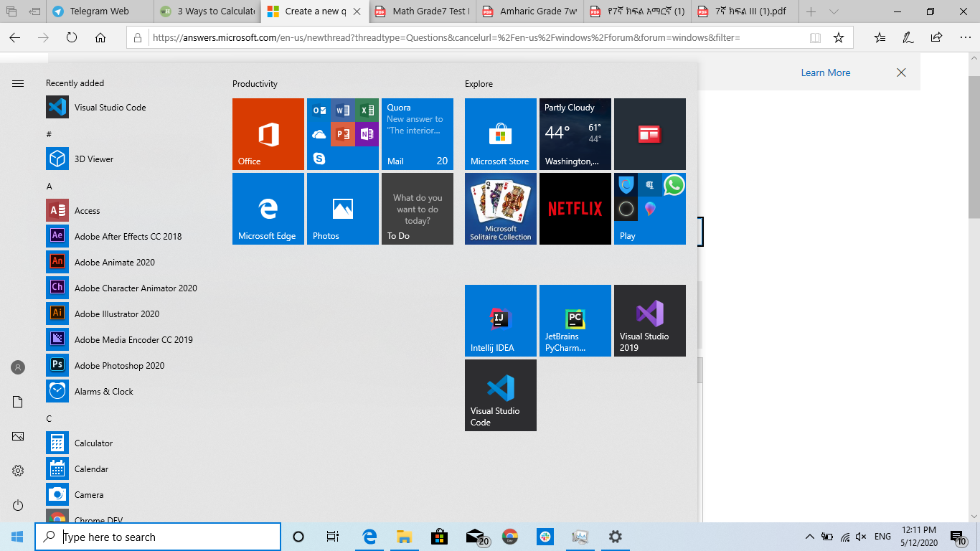
Task: Refresh the page in Edge
Action: [x=72, y=37]
